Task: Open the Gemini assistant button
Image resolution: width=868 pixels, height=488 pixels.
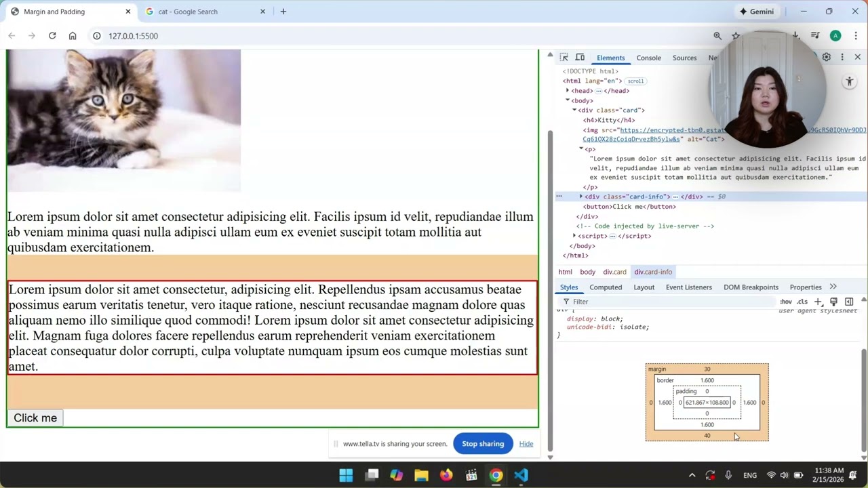Action: [757, 12]
